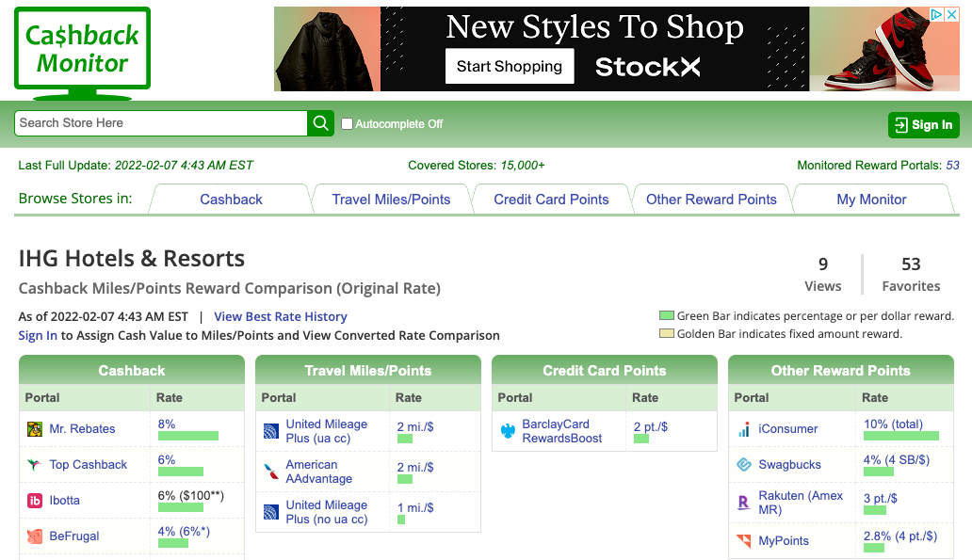Click the Swagbucks portal icon
972x560 pixels.
point(744,465)
